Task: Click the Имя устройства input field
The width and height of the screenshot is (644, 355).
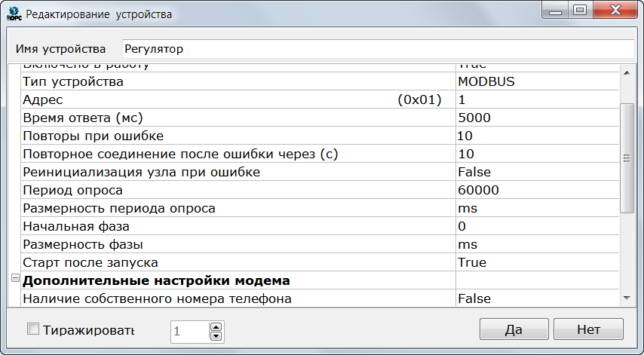Action: pyautogui.click(x=379, y=49)
